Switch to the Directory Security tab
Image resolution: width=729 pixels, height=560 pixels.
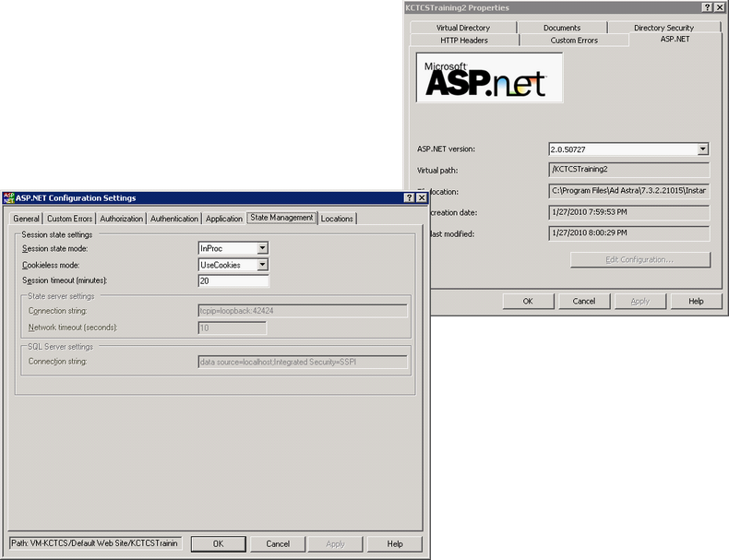[663, 28]
